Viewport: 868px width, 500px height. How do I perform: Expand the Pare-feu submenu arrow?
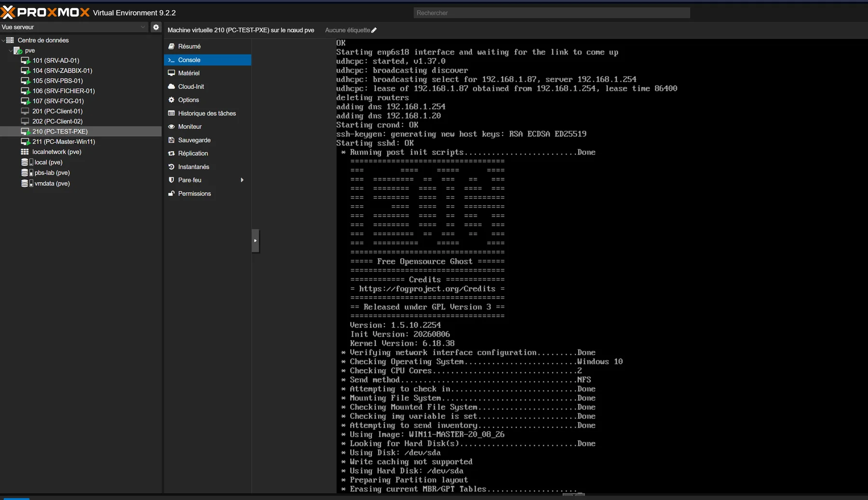click(x=242, y=180)
